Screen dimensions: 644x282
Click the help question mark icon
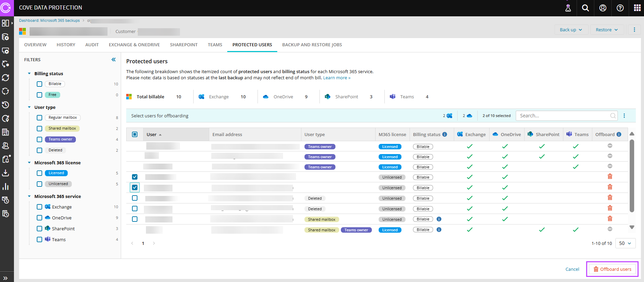(620, 8)
